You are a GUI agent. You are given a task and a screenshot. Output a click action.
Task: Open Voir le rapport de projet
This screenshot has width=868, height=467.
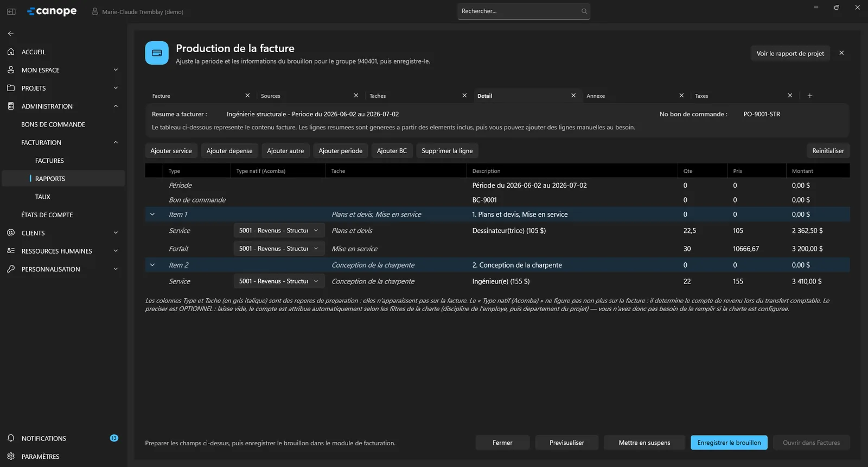coord(790,53)
